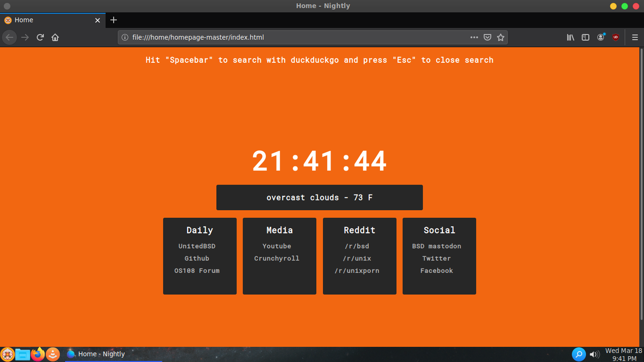Launch VLC from the taskbar

(53, 354)
